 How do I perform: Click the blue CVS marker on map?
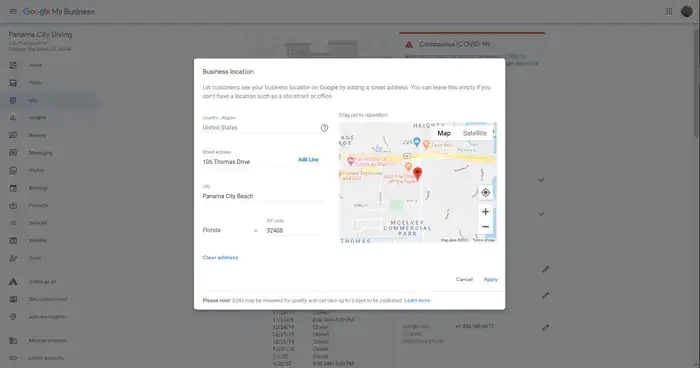tap(417, 142)
